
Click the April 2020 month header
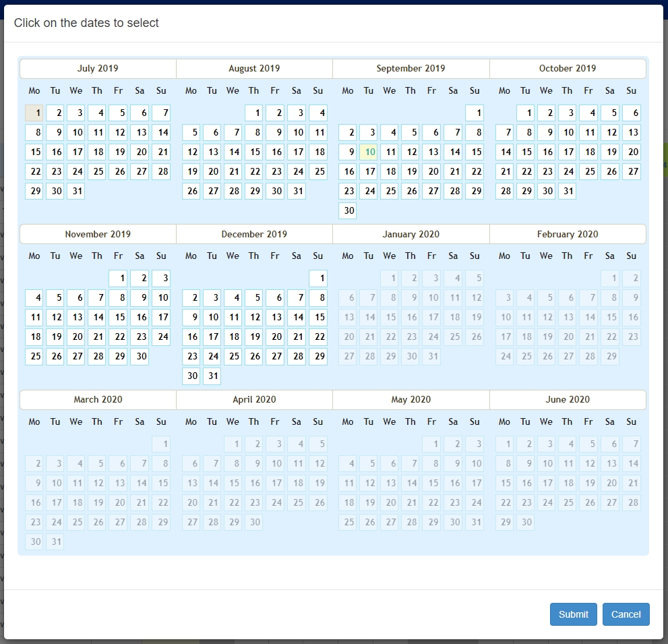tap(254, 399)
